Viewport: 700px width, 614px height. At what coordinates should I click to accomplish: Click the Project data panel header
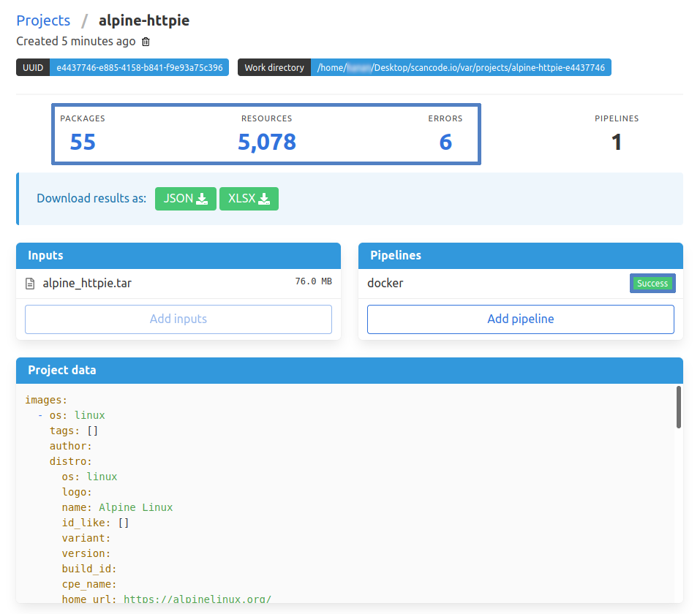pos(350,371)
